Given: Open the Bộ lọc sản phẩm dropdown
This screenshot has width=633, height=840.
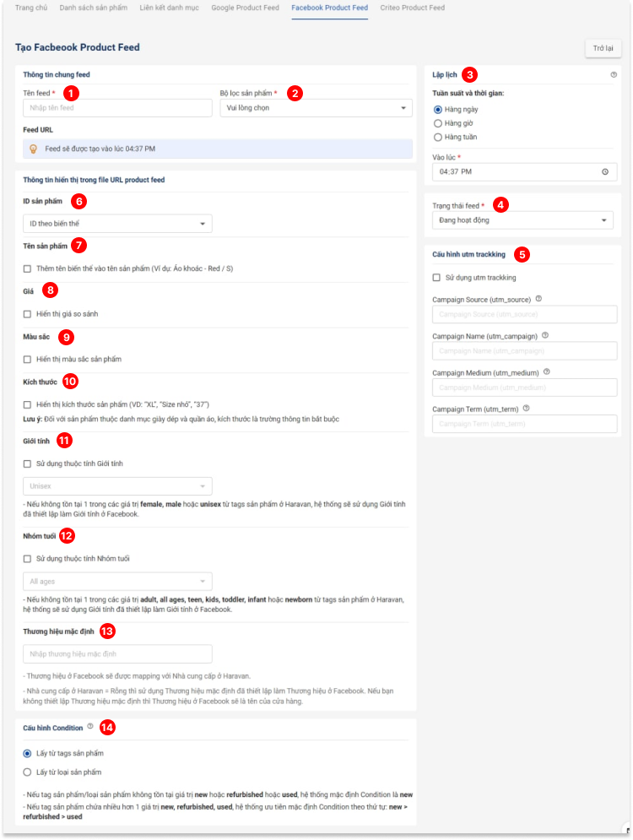Looking at the screenshot, I should point(316,108).
